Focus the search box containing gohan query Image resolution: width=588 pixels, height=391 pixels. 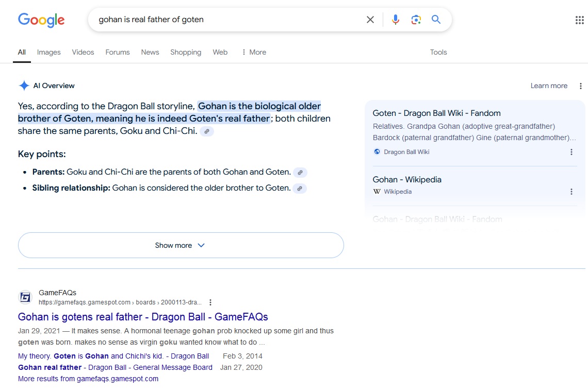[x=227, y=20]
